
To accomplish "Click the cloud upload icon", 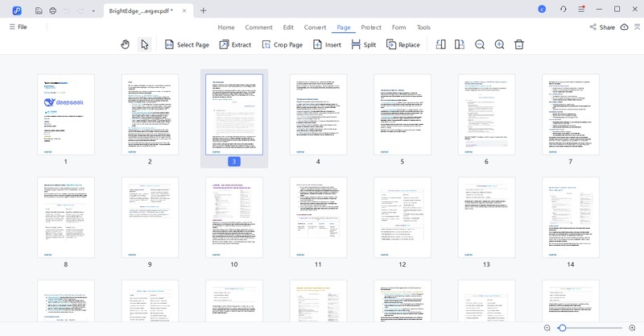I will click(x=625, y=27).
